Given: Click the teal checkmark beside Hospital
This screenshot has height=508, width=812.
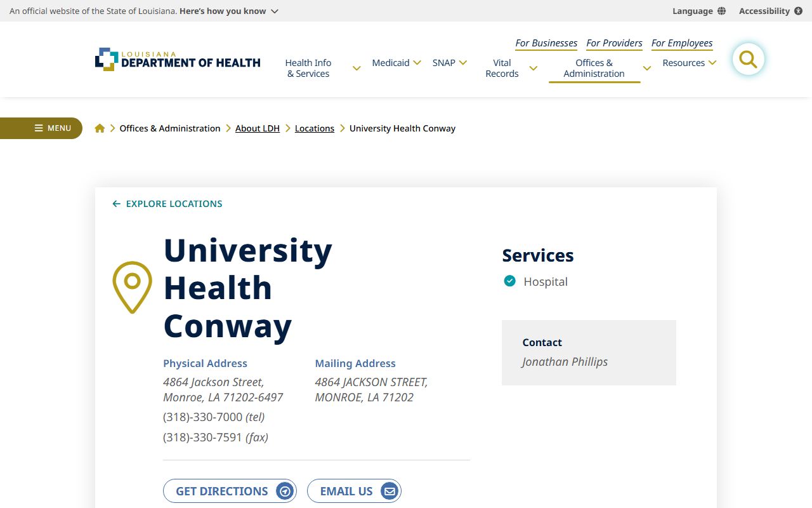Looking at the screenshot, I should 509,281.
